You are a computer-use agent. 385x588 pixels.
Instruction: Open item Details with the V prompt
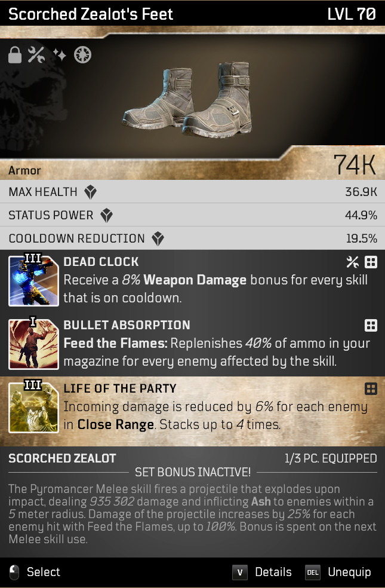[x=262, y=572]
